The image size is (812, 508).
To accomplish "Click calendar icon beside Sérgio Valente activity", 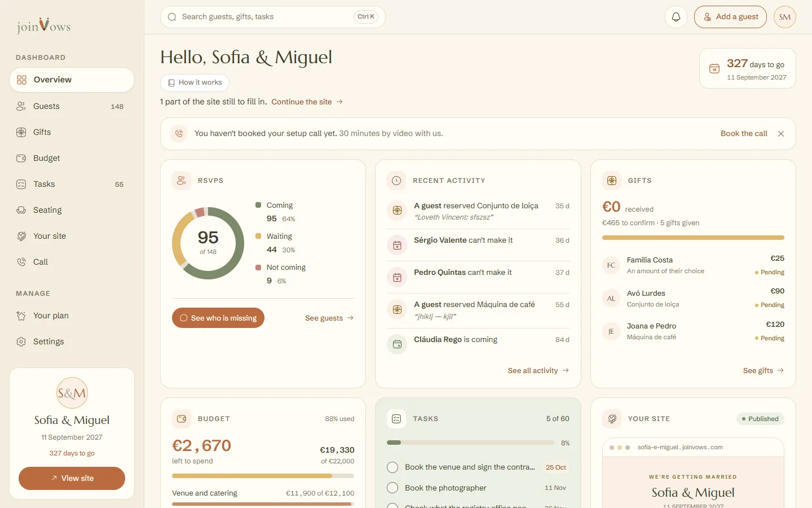I will point(397,245).
